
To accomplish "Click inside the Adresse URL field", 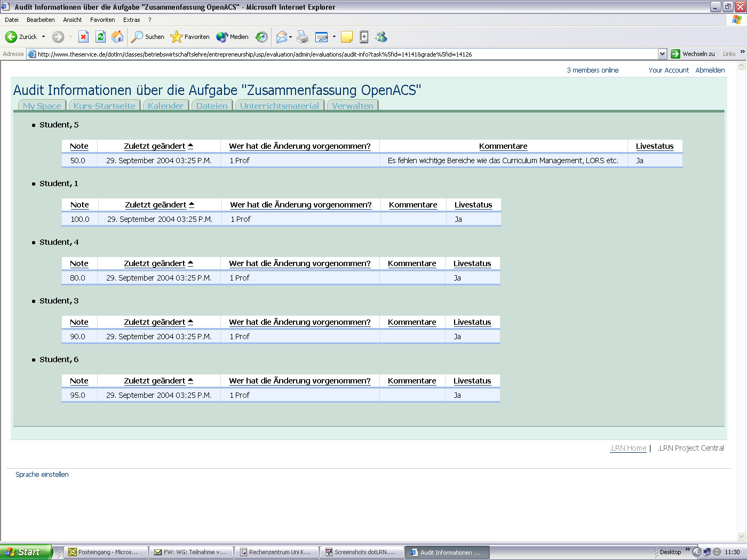I will pos(320,54).
